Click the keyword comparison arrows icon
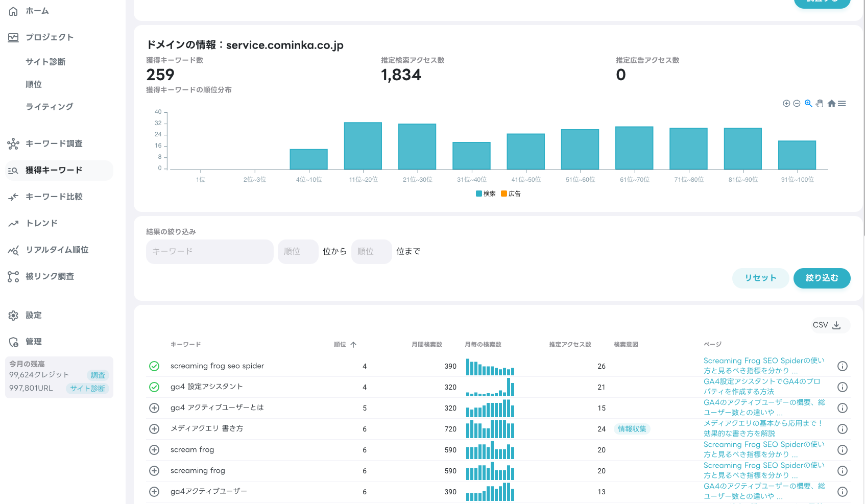This screenshot has height=504, width=865. click(13, 197)
